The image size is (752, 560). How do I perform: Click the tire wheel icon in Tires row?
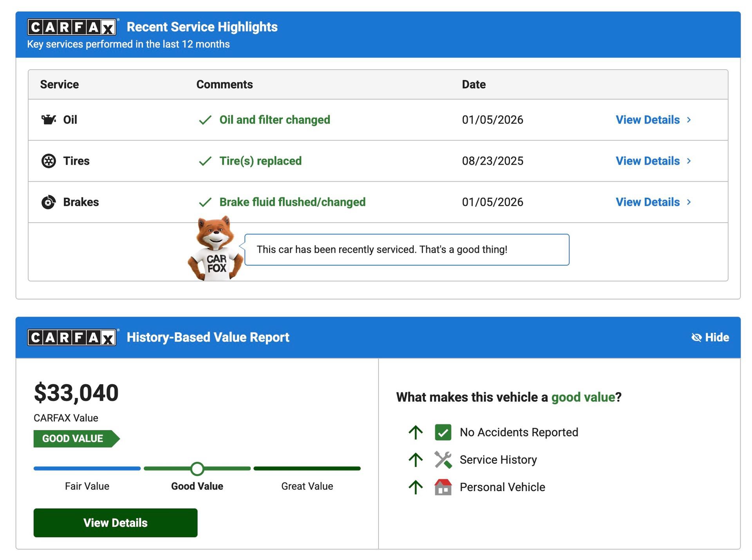click(49, 161)
